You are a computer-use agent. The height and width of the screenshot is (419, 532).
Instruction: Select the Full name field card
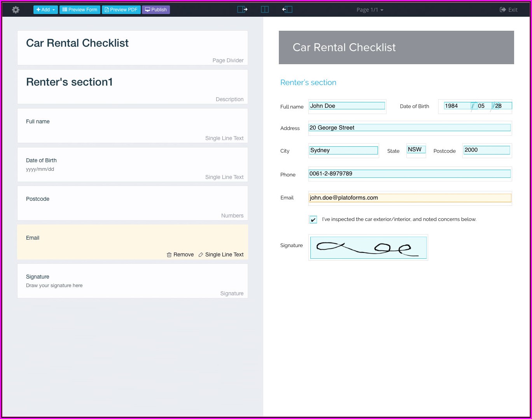pyautogui.click(x=132, y=126)
